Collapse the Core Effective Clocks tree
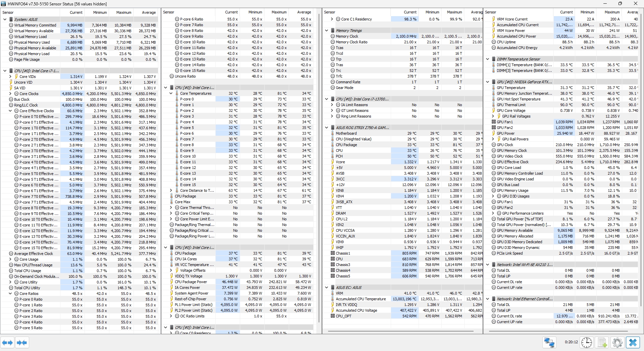This screenshot has height=351, width=644. click(10, 111)
